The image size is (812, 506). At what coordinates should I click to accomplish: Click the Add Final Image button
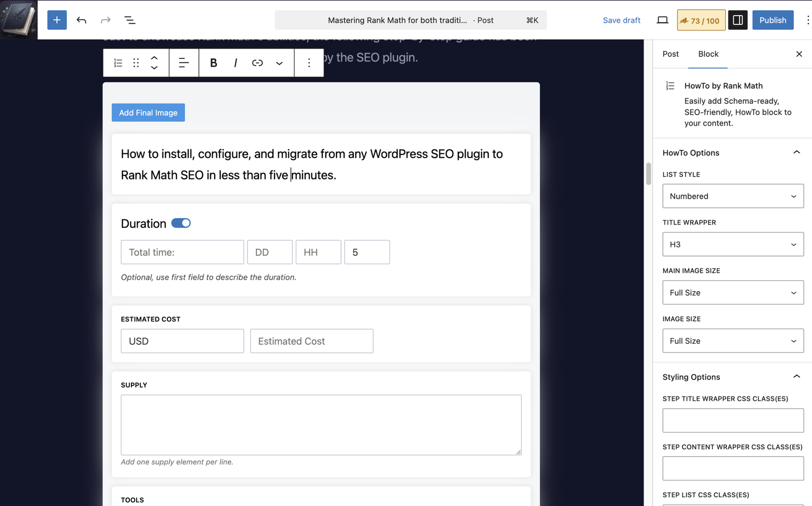pos(148,113)
